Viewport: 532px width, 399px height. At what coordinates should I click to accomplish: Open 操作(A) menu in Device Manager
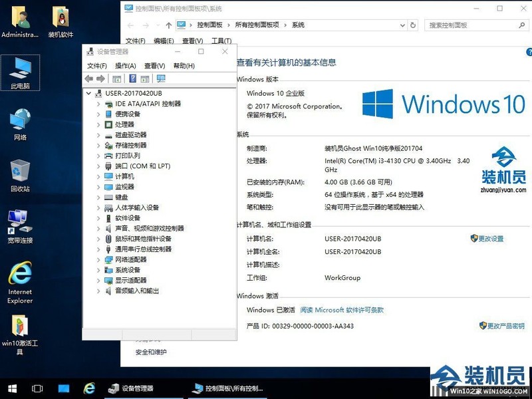[x=126, y=66]
